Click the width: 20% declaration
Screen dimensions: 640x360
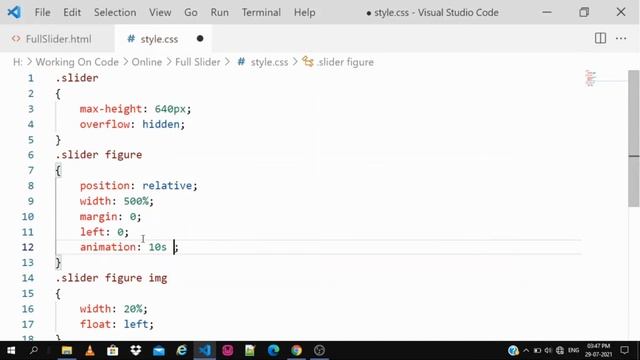[x=113, y=309]
